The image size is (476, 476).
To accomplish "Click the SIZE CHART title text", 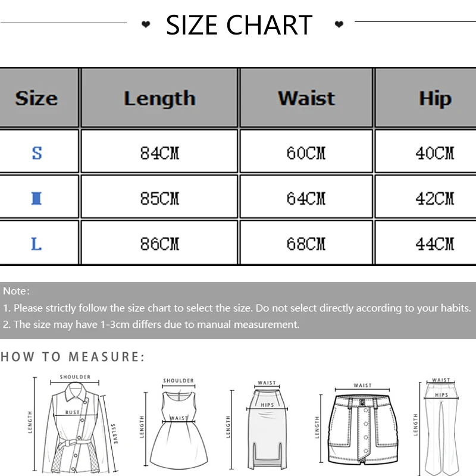I will point(239,25).
